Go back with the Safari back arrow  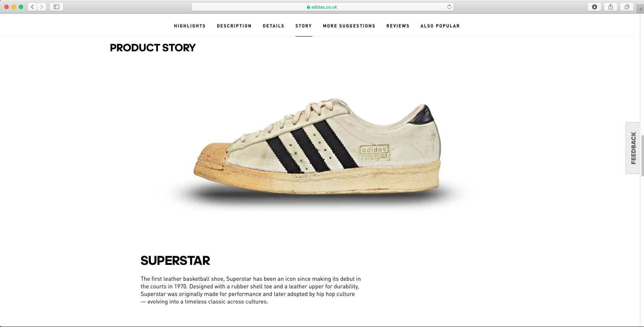[x=32, y=7]
